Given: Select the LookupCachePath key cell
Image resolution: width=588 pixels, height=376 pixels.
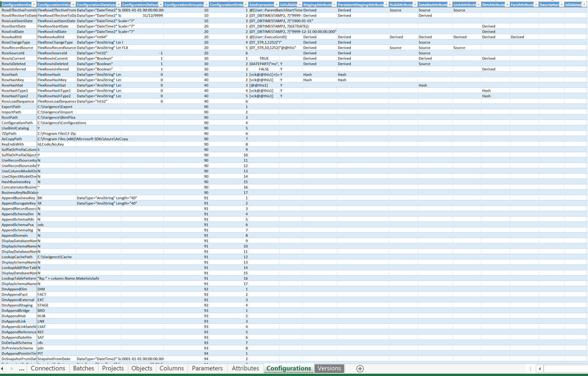Looking at the screenshot, I should click(x=18, y=257).
